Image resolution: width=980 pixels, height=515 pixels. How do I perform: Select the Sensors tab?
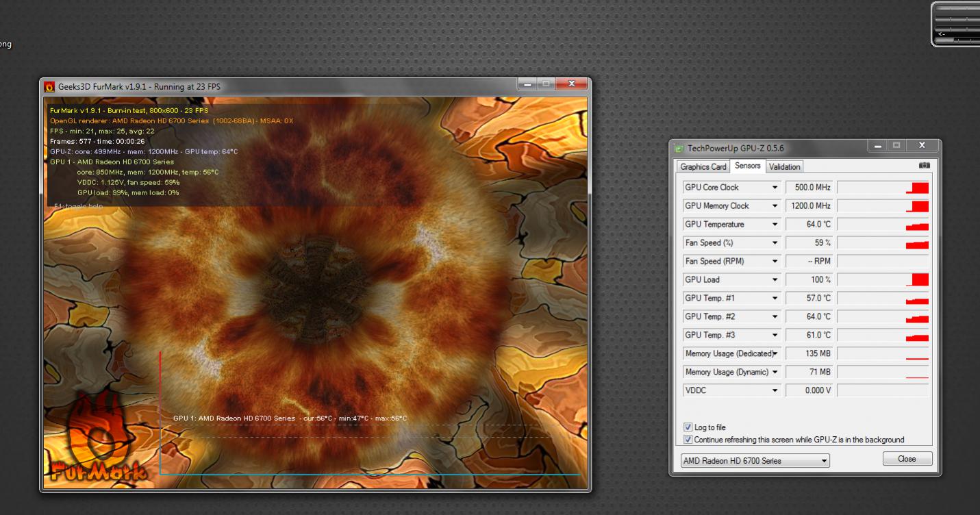click(x=747, y=166)
